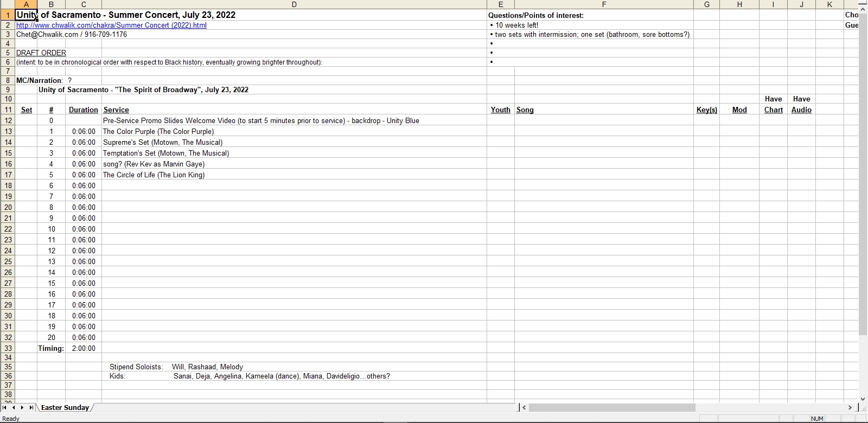Click the vertical scrollbar down arrow
Viewport: 868px width, 423px height.
pyautogui.click(x=863, y=399)
